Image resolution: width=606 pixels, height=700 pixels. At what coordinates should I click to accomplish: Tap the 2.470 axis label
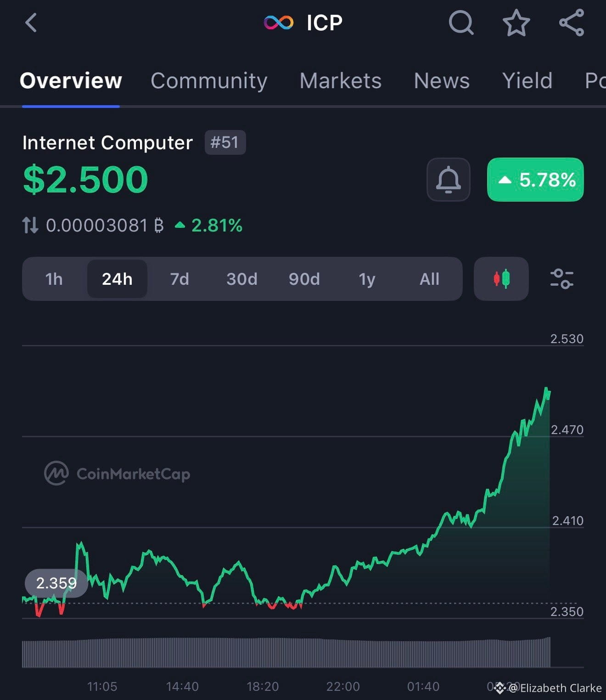coord(567,429)
